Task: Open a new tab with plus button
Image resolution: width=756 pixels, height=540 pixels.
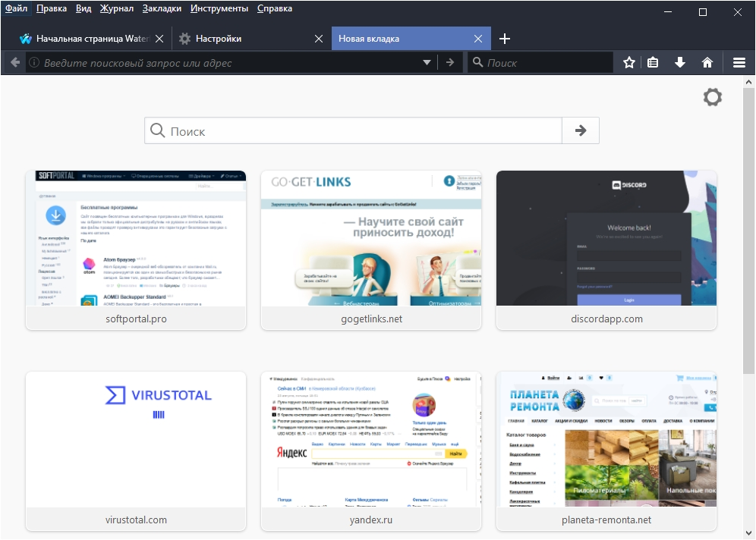Action: coord(504,39)
